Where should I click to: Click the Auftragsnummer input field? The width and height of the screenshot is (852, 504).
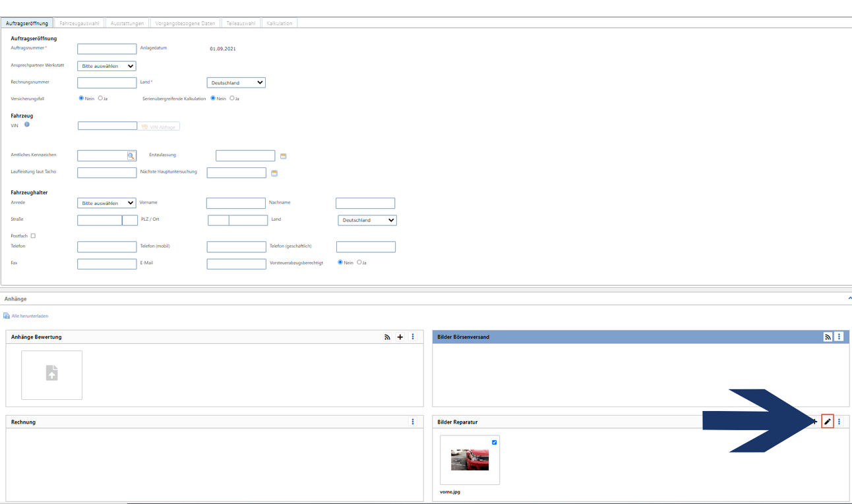click(107, 49)
